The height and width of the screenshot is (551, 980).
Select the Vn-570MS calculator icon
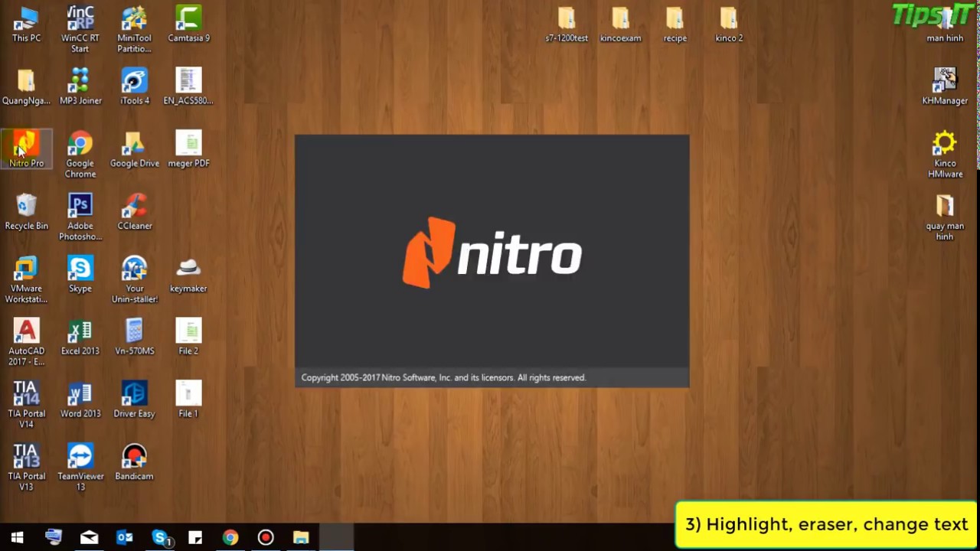(x=135, y=337)
